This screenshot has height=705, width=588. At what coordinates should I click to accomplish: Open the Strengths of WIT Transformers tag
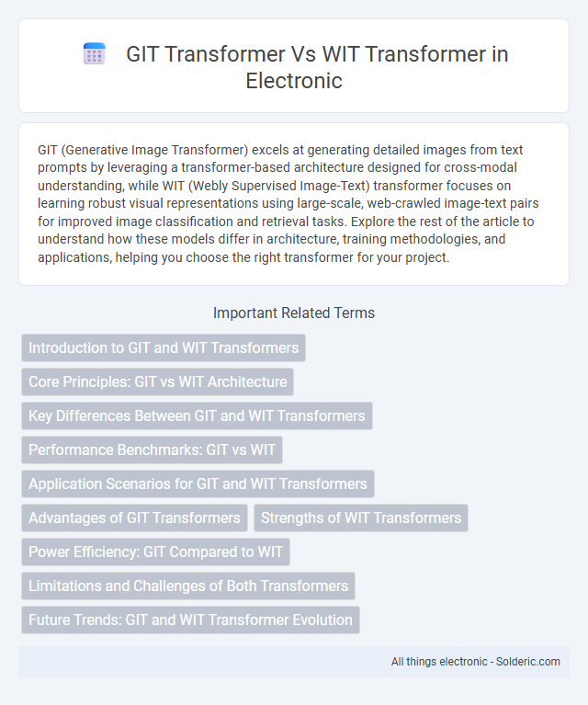361,518
